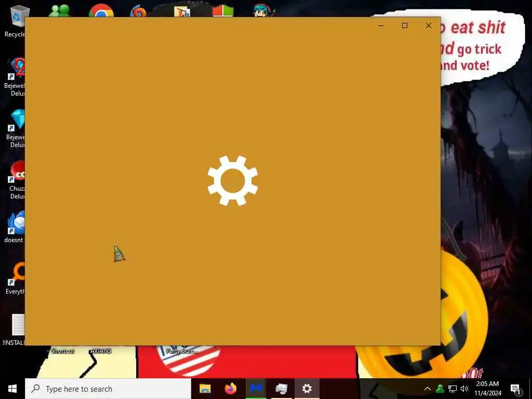Open the volume control tray icon
532x399 pixels.
(464, 389)
